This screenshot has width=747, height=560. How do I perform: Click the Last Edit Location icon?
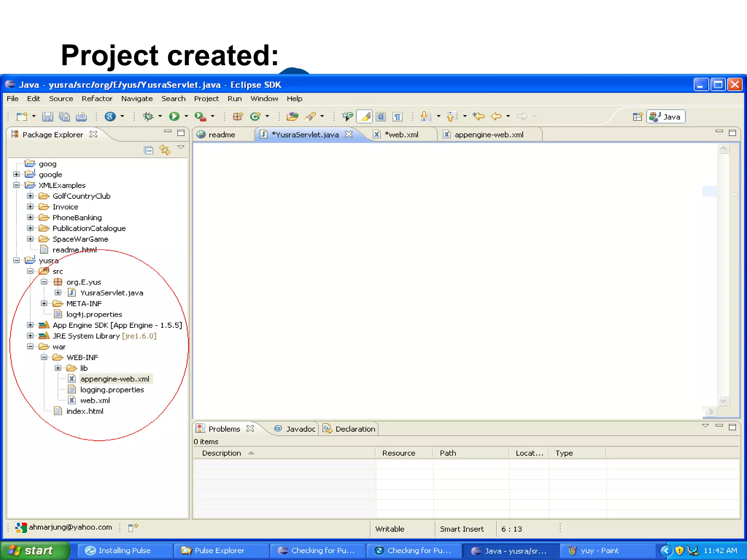(479, 116)
